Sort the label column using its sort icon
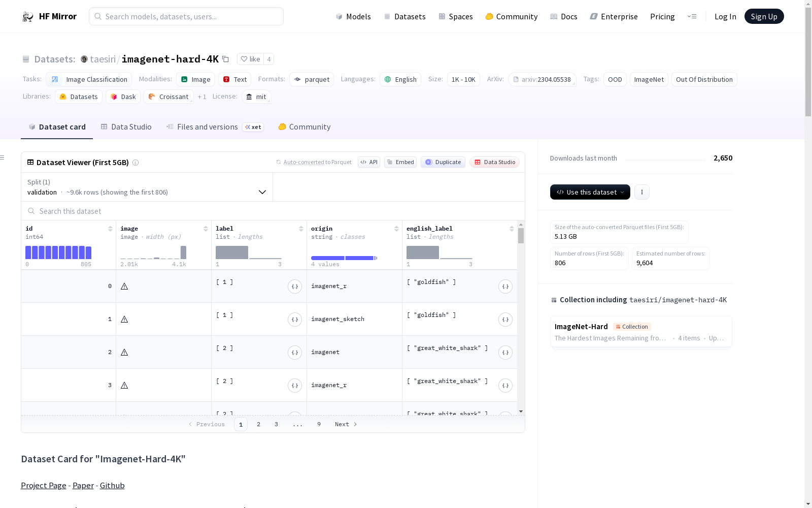812x508 pixels. click(x=301, y=229)
